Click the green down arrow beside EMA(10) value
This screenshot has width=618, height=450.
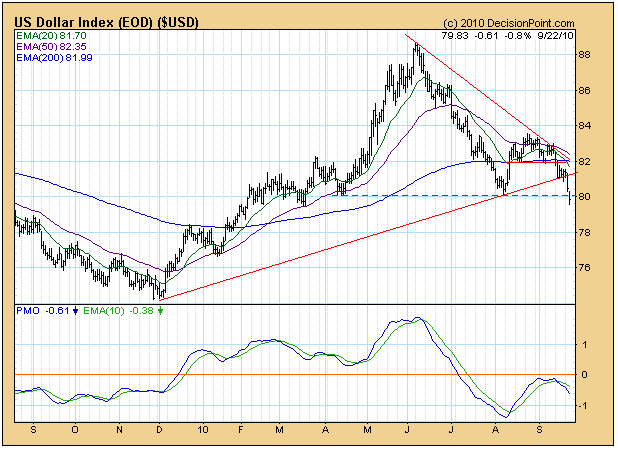[160, 311]
